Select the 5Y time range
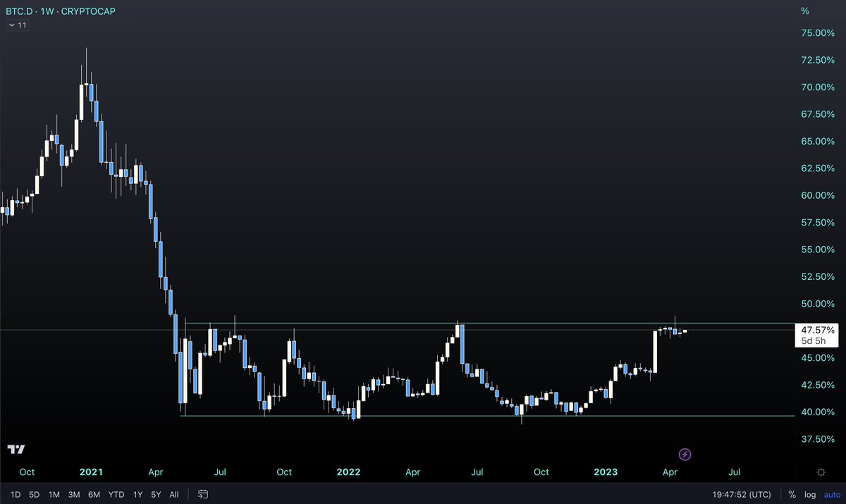The width and height of the screenshot is (846, 504). tap(157, 494)
